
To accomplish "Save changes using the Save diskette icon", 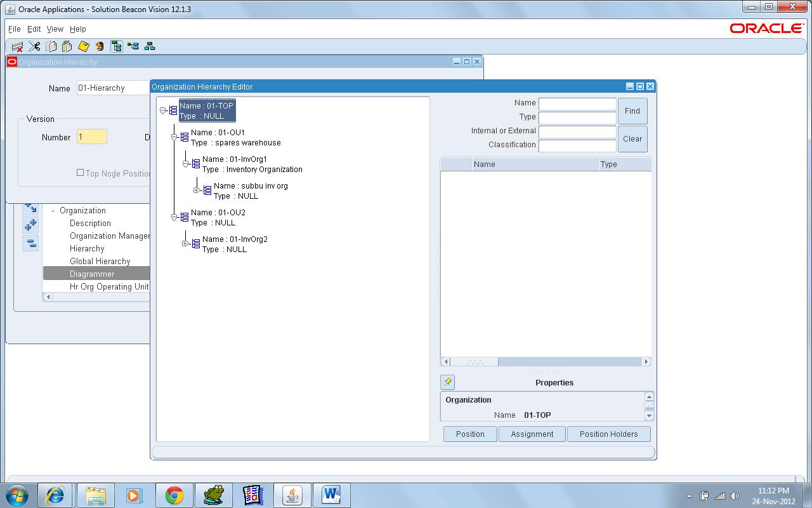I will coord(82,46).
